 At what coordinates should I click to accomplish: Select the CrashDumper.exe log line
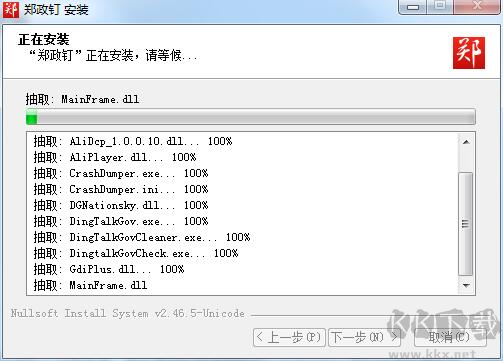click(x=121, y=173)
